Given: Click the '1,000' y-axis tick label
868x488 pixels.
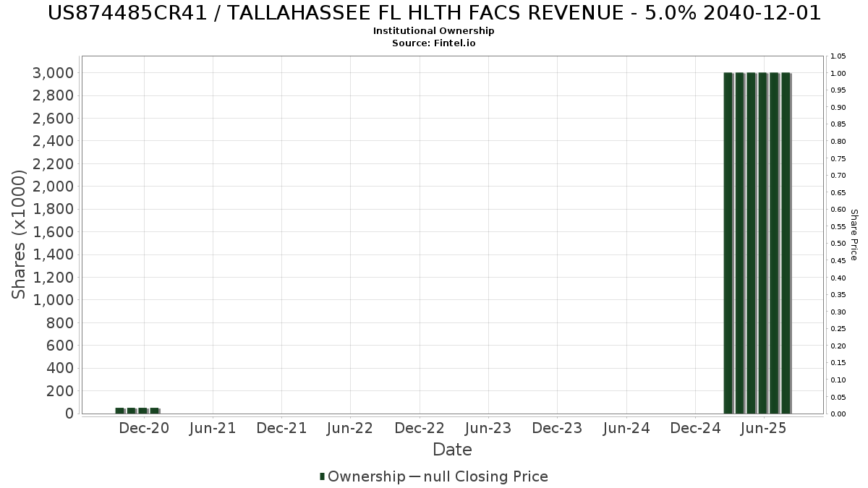Looking at the screenshot, I should (54, 300).
